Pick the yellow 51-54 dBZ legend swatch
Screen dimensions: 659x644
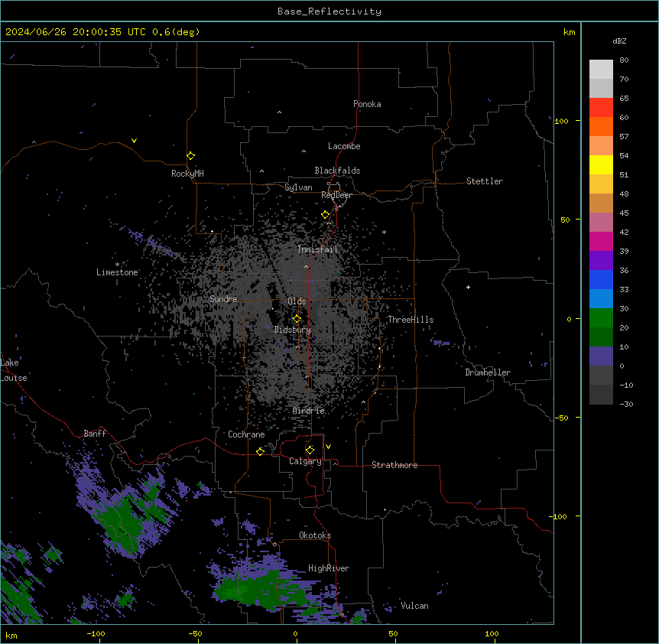(x=601, y=164)
